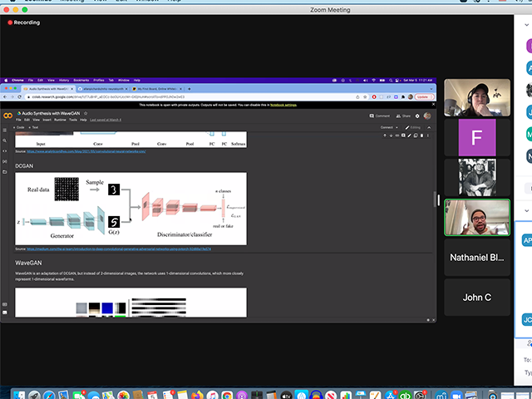Click the Colab logo icon
This screenshot has width=532, height=399.
click(7, 116)
